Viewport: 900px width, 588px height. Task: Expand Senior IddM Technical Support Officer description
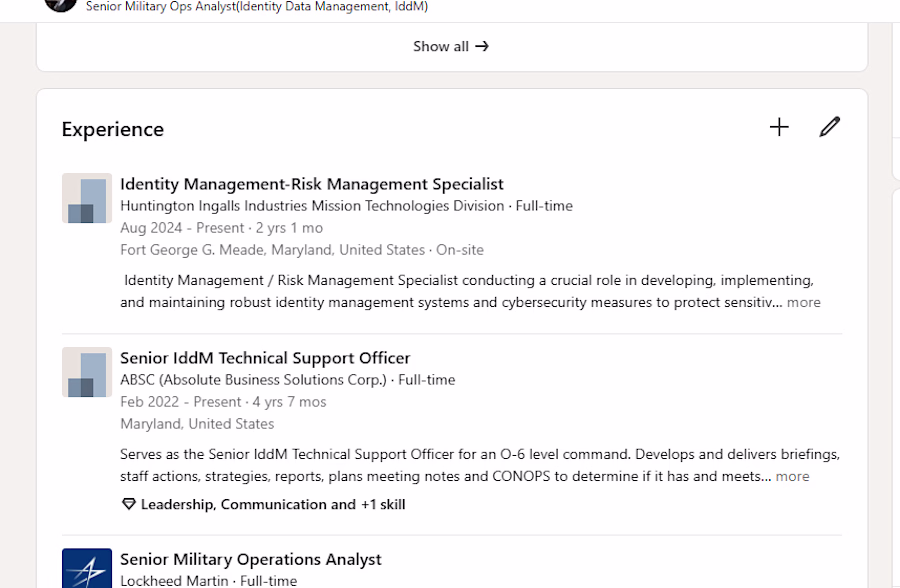point(792,476)
